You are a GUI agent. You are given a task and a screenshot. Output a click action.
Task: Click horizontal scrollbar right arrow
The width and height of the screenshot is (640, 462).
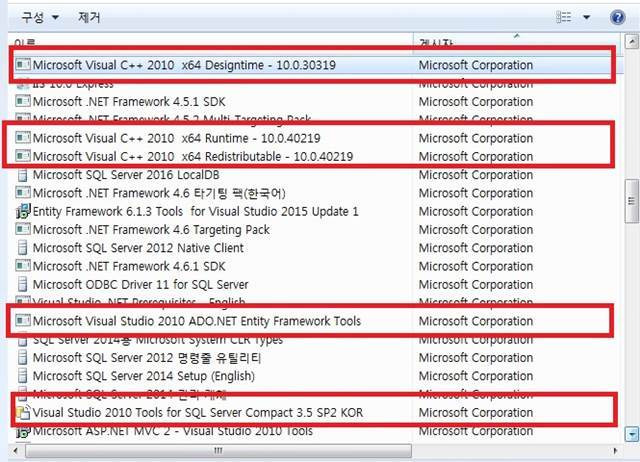[616, 451]
